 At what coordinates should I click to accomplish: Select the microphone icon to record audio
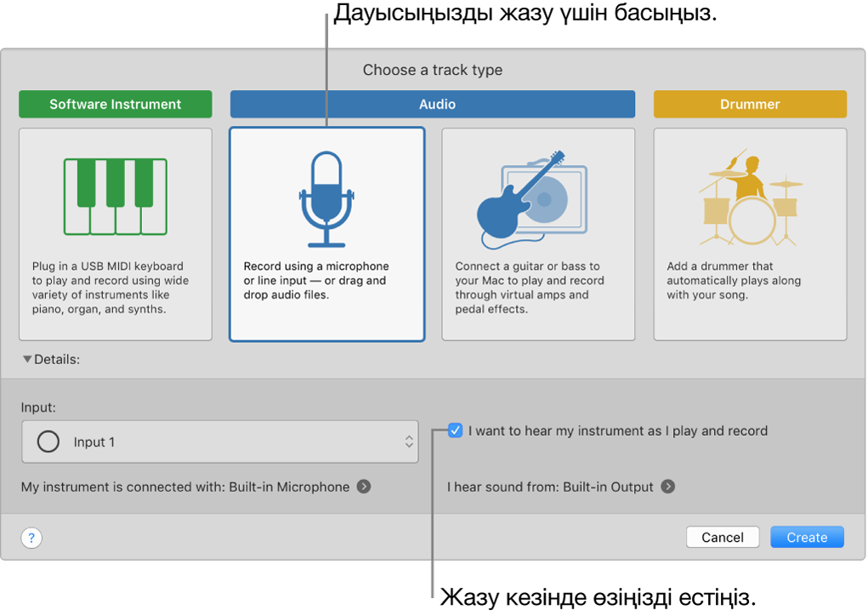(326, 200)
